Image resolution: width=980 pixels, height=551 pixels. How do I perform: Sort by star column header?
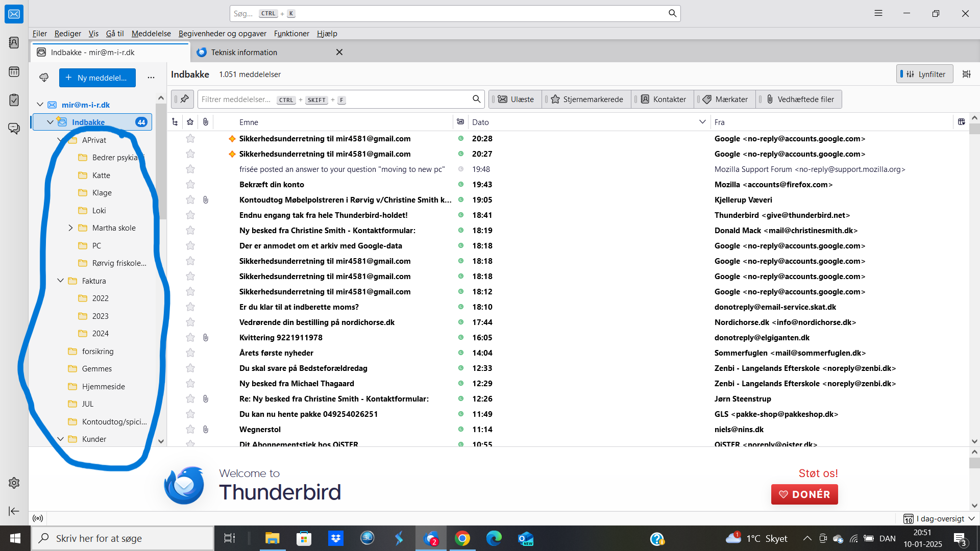coord(190,122)
